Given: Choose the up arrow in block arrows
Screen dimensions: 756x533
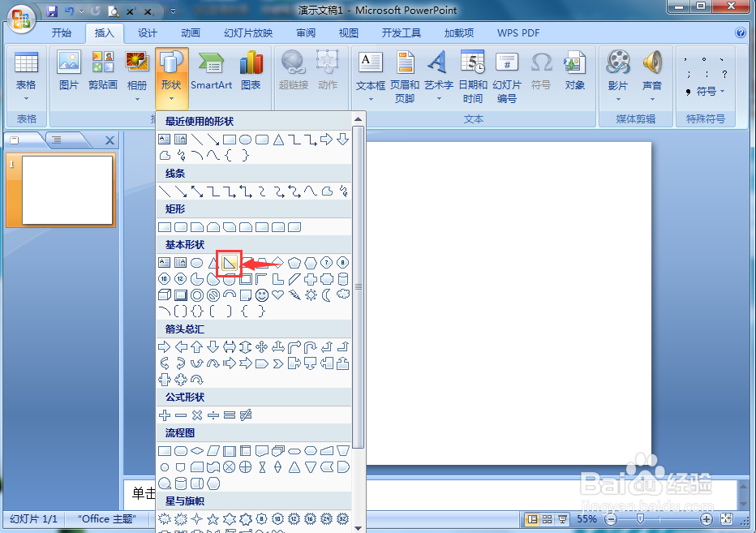Looking at the screenshot, I should point(197,346).
